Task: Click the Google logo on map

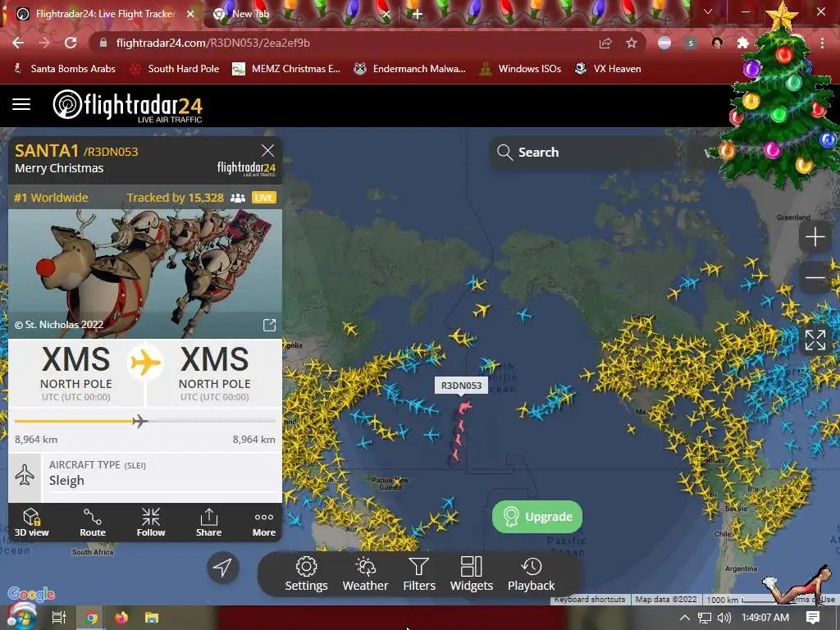Action: [x=31, y=594]
